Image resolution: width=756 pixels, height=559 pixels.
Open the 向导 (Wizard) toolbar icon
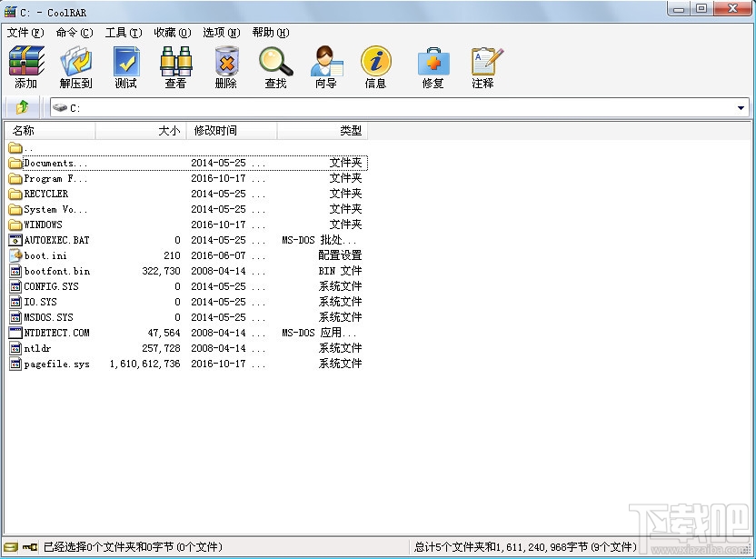tap(326, 61)
